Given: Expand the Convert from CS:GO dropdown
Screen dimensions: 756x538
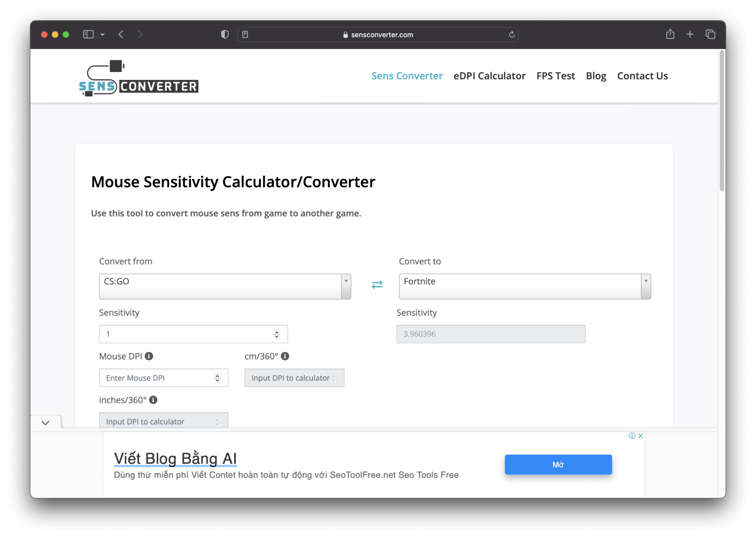Looking at the screenshot, I should pos(345,284).
